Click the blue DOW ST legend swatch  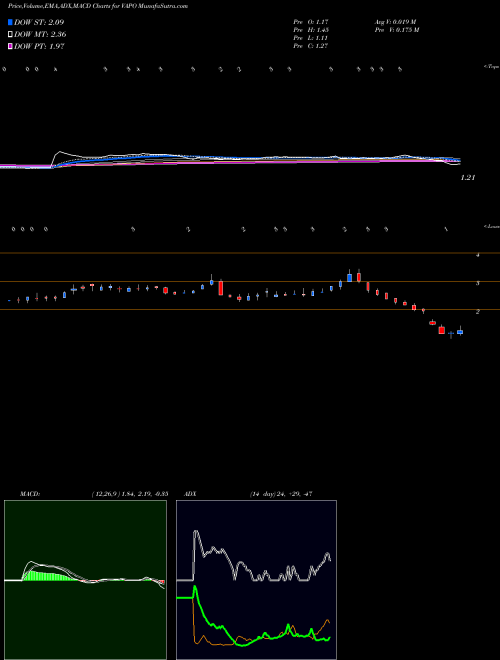click(x=10, y=22)
